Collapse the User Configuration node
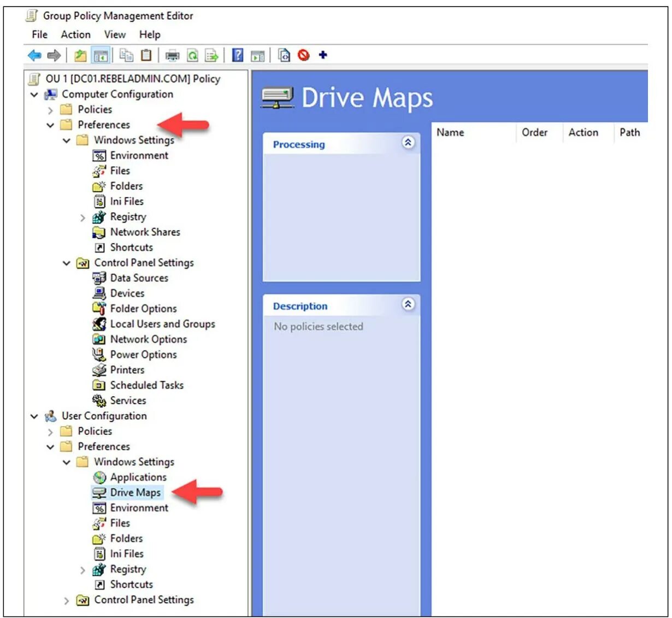The width and height of the screenshot is (672, 618). pos(34,416)
